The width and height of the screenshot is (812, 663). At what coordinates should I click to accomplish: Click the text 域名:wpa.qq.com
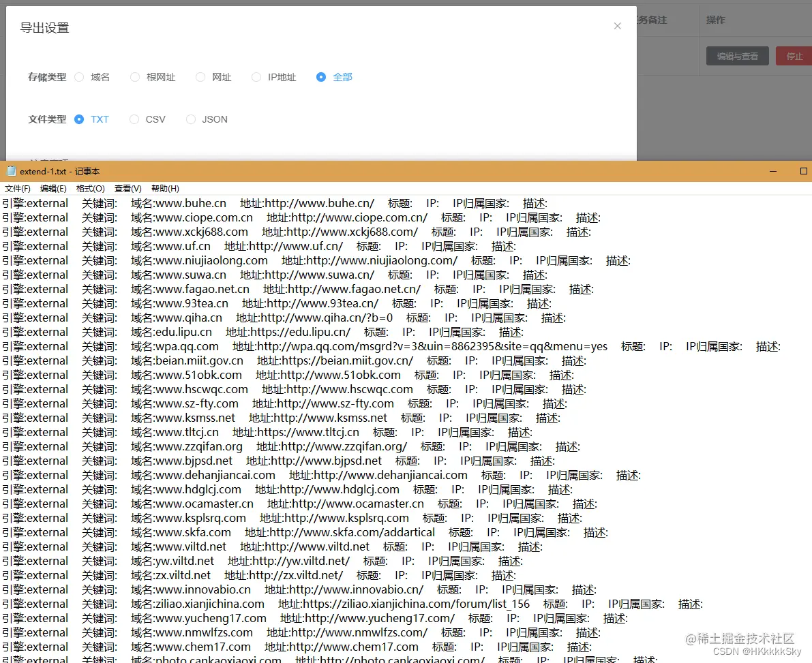175,347
